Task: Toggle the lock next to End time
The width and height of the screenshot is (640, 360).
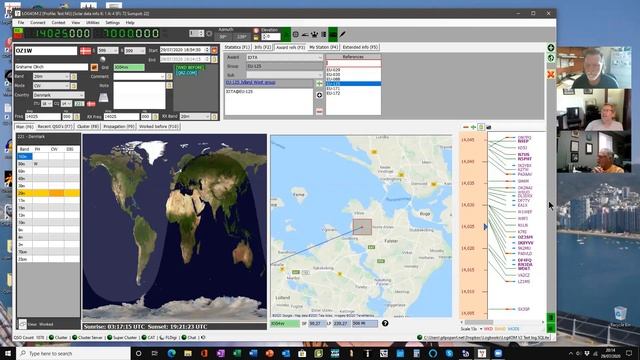Action: pyautogui.click(x=215, y=59)
